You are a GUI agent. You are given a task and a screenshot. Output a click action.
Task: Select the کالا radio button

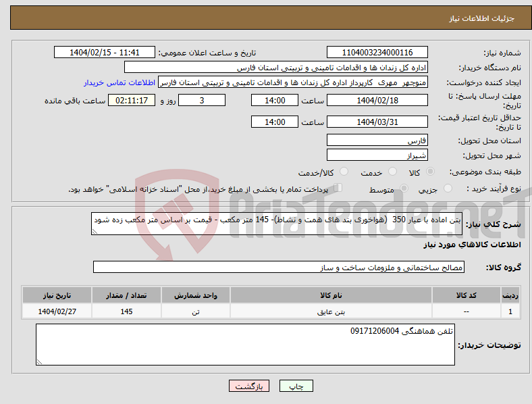[x=430, y=172]
